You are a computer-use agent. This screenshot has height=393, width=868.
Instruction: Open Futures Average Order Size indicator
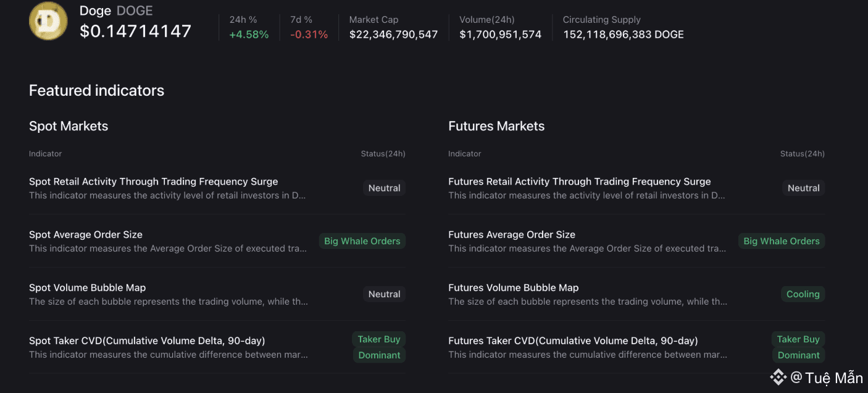512,235
